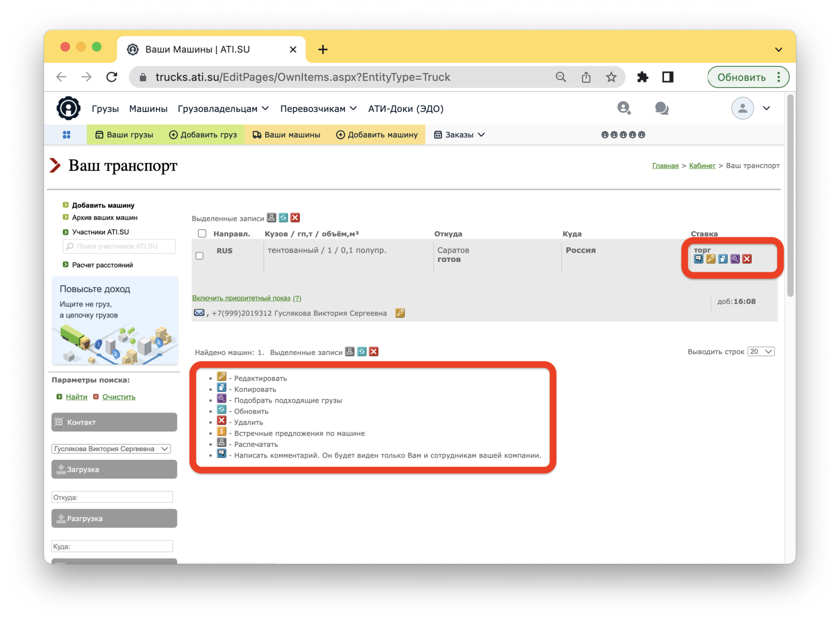This screenshot has width=840, height=622.
Task: Click the envelope icon before the phone number
Action: tap(199, 312)
